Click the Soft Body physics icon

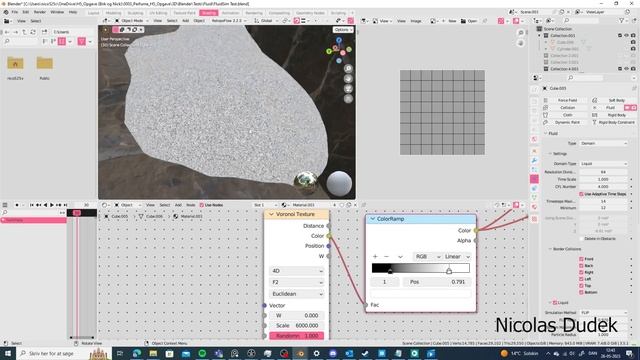pyautogui.click(x=595, y=100)
